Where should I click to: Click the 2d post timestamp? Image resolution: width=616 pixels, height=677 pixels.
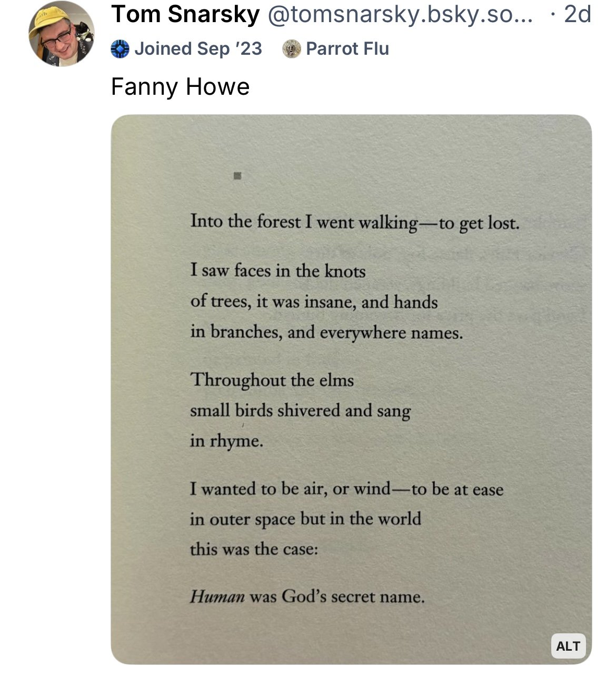[577, 15]
